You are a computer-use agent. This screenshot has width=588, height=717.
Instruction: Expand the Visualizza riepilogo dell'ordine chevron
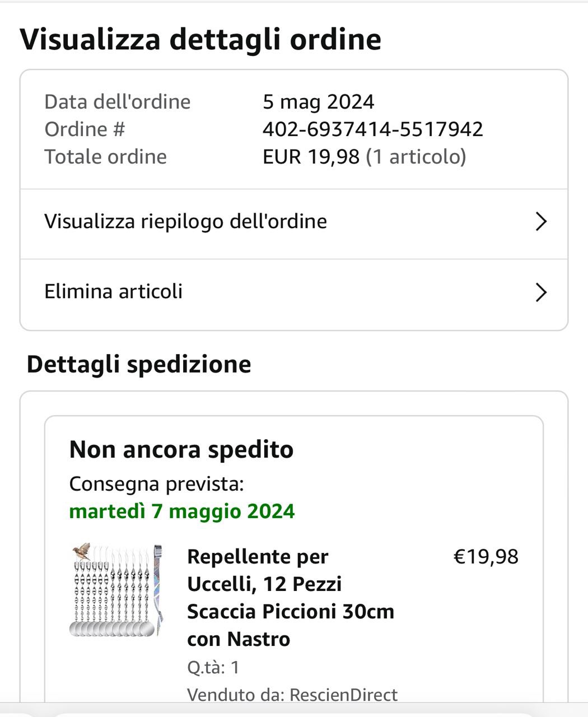pos(540,222)
